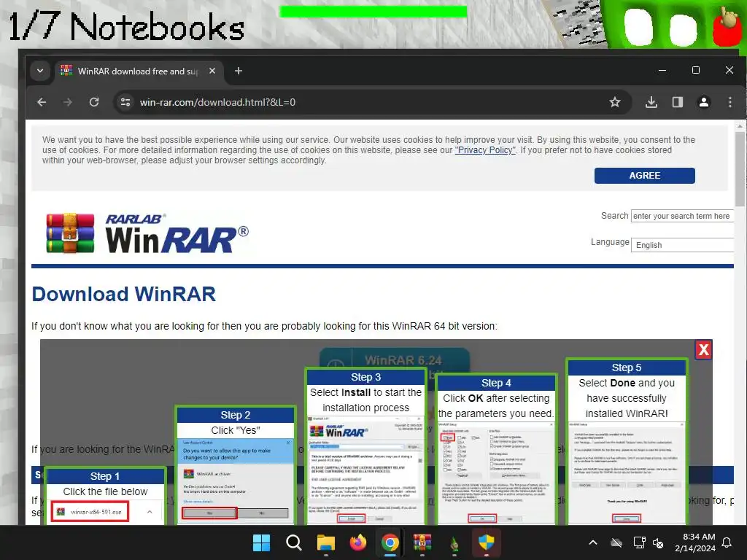Open the Language dropdown showing English

point(682,245)
